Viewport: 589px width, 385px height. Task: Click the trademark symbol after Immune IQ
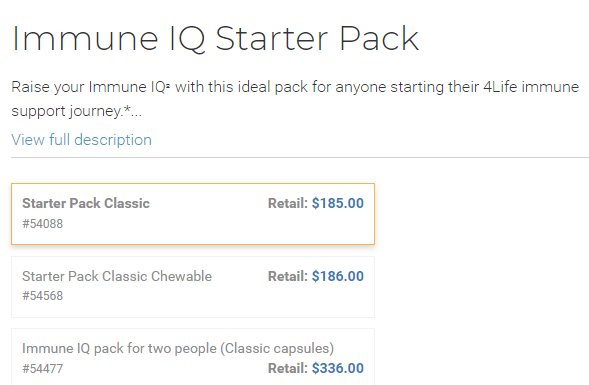pos(168,86)
